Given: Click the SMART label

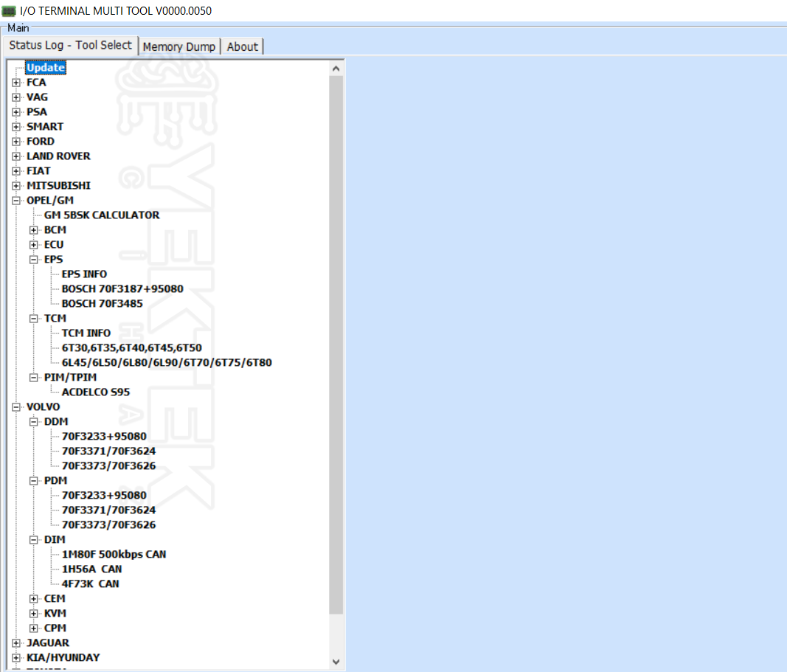Looking at the screenshot, I should point(45,126).
